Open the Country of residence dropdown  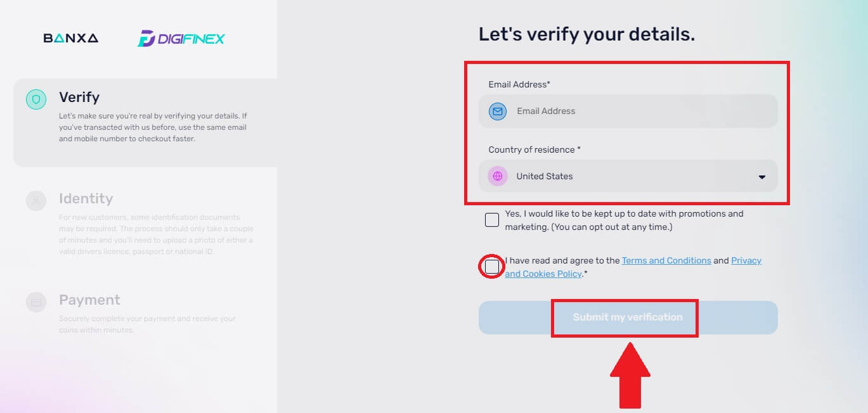628,175
